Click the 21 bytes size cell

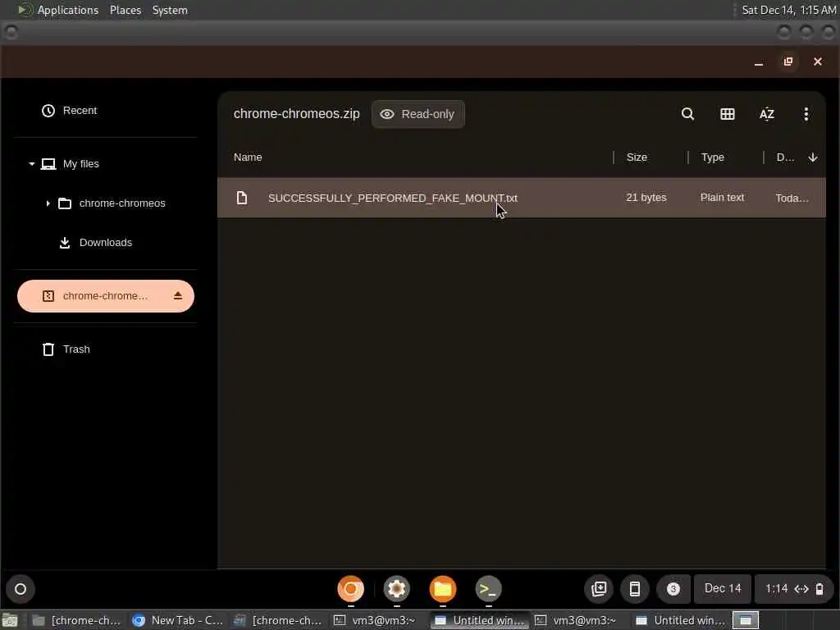646,198
